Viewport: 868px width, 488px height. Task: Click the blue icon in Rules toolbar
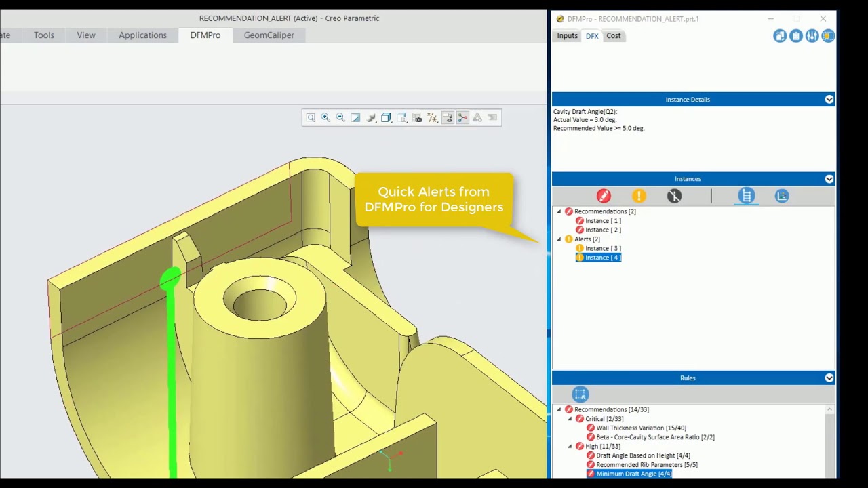pos(580,394)
